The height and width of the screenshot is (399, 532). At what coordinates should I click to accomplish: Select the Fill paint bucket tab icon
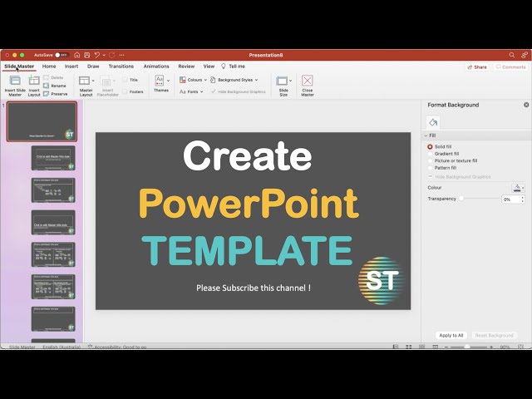pyautogui.click(x=433, y=122)
